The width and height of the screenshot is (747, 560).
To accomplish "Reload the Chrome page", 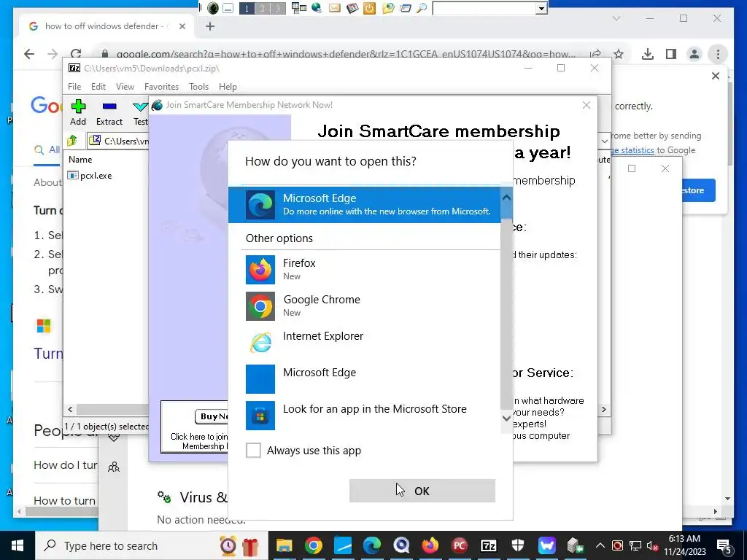I will 76,54.
